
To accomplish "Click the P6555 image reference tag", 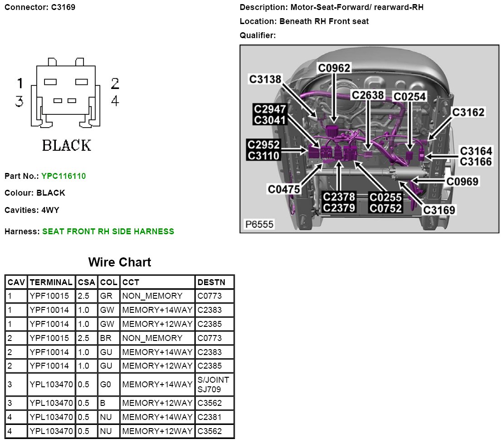I will coord(259,224).
